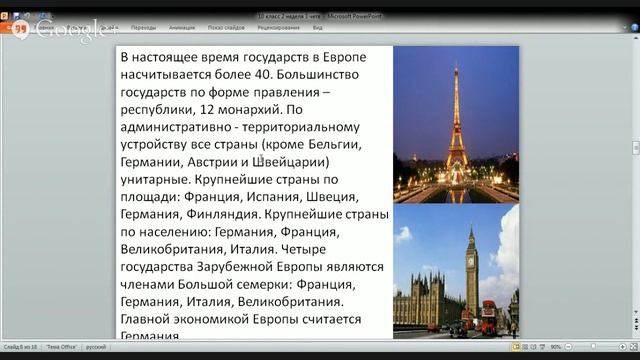Click the blue Help icon at top right
Image resolution: width=640 pixels, height=360 pixels.
[635, 27]
